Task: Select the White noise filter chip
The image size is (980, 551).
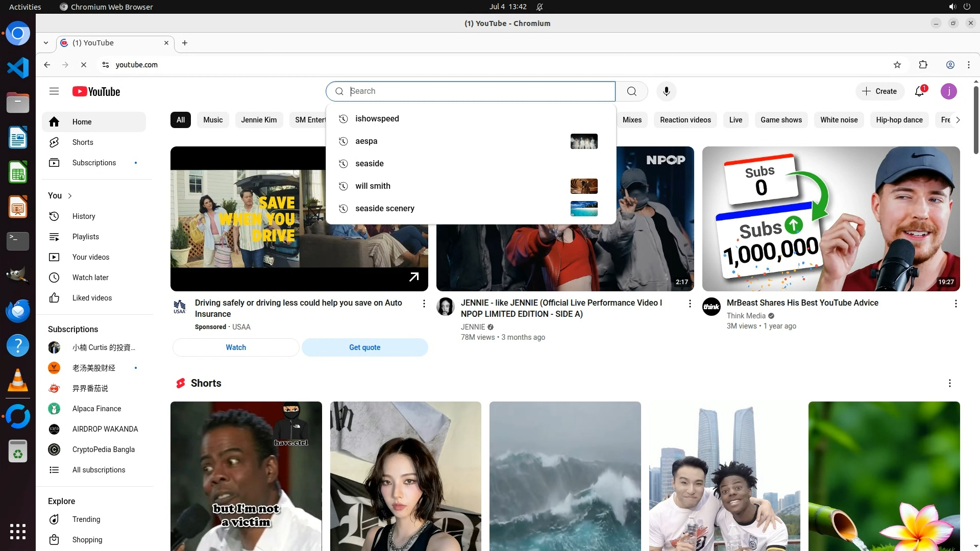Action: click(x=839, y=120)
